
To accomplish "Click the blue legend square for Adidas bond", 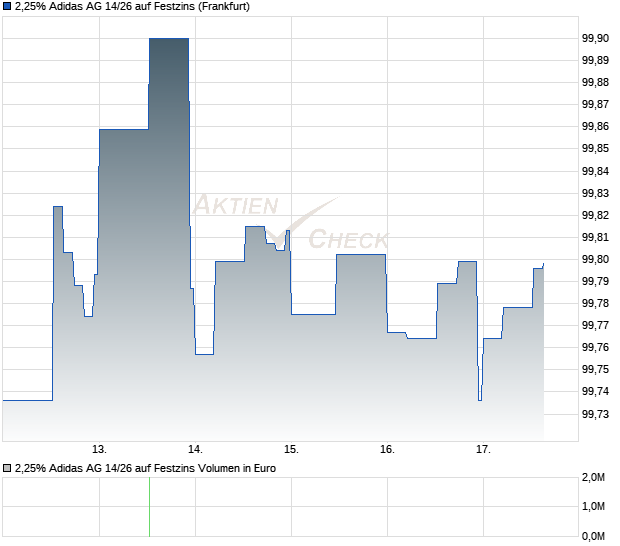I will [x=7, y=7].
